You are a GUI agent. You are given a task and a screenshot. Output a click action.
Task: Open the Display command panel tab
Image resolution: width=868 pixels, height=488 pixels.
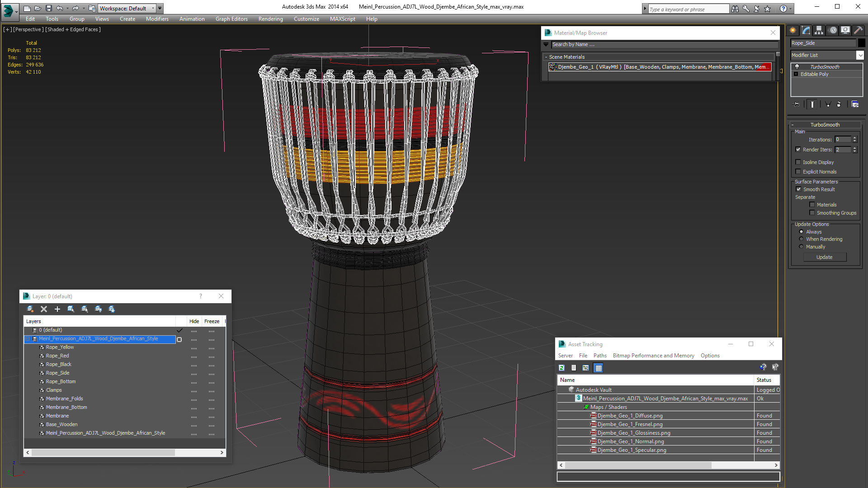[845, 30]
